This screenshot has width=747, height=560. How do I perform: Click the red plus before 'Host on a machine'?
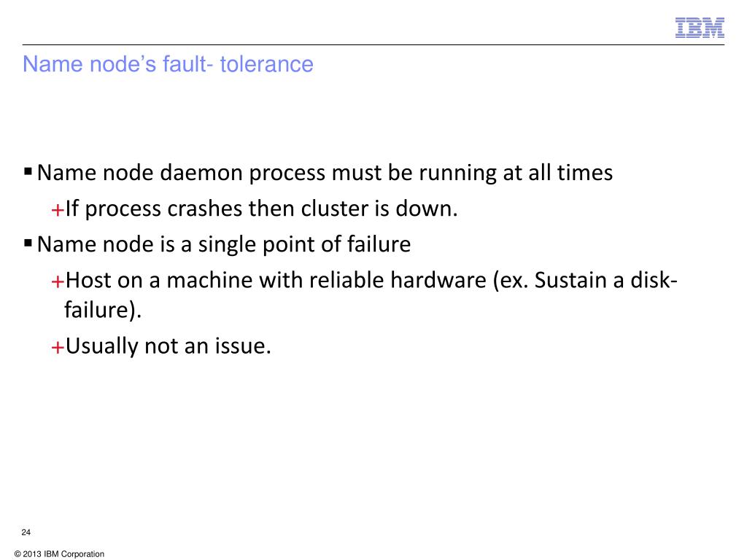[57, 281]
